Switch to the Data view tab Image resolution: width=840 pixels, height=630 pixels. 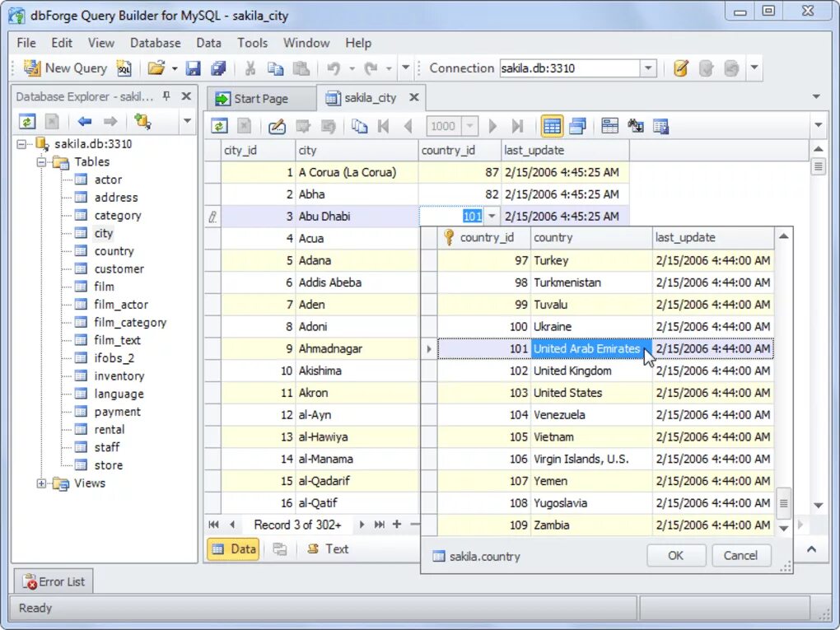point(234,549)
